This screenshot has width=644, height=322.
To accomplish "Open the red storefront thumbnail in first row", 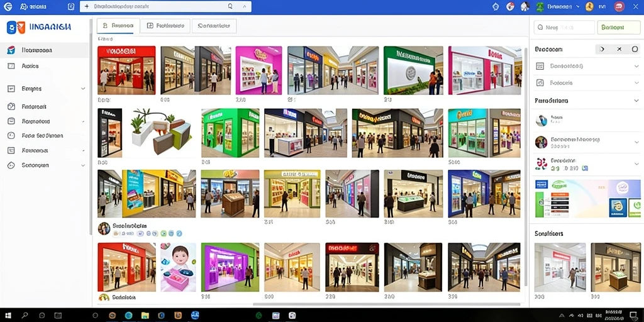I will point(126,70).
